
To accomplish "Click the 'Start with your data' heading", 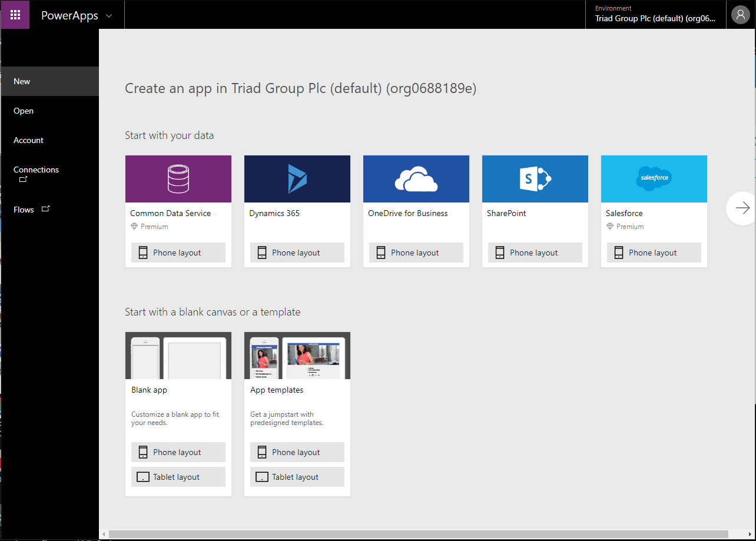I will (170, 135).
